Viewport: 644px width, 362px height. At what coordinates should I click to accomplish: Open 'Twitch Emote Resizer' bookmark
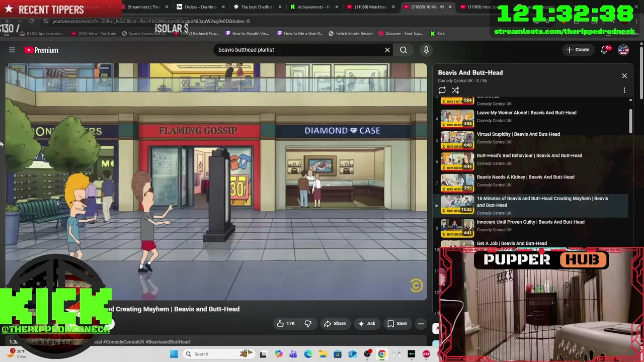click(351, 34)
